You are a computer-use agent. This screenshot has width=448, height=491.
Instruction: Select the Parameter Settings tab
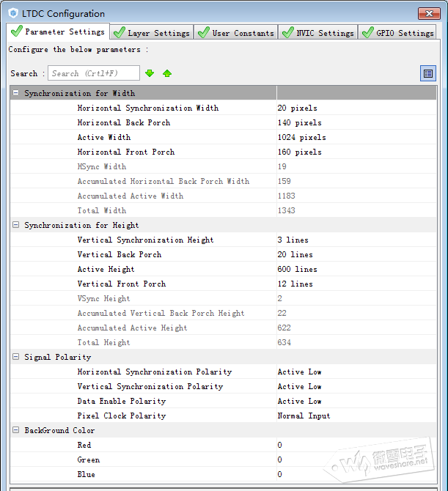tap(58, 32)
